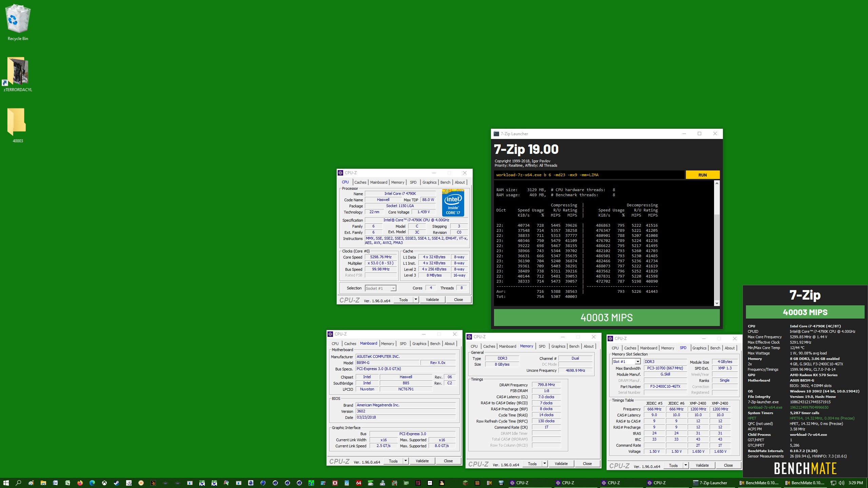Select SPD tab in the Memory window
868x488 pixels.
click(542, 346)
